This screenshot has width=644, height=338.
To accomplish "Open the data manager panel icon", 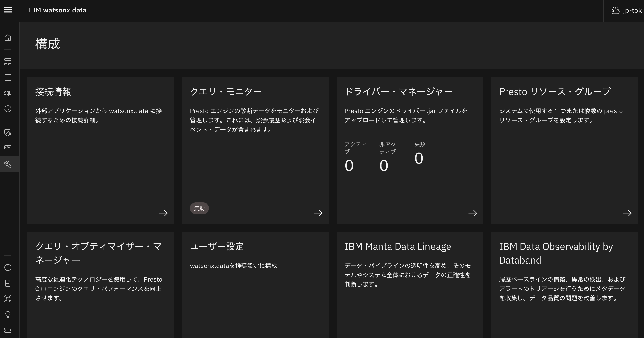I will (8, 77).
